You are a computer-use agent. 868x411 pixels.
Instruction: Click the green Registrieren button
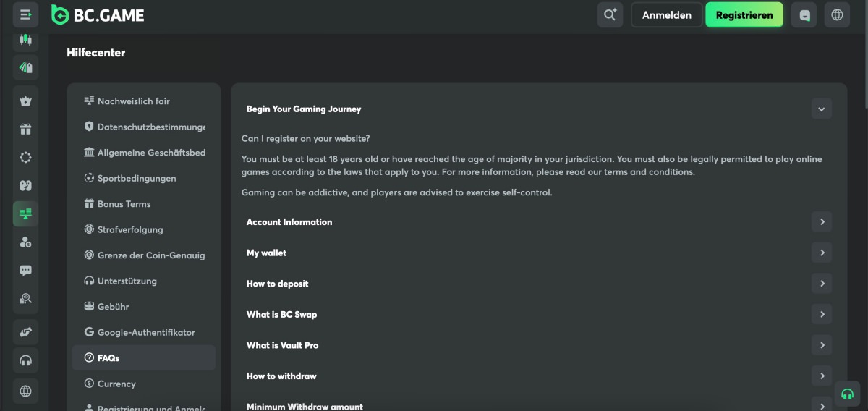[744, 14]
